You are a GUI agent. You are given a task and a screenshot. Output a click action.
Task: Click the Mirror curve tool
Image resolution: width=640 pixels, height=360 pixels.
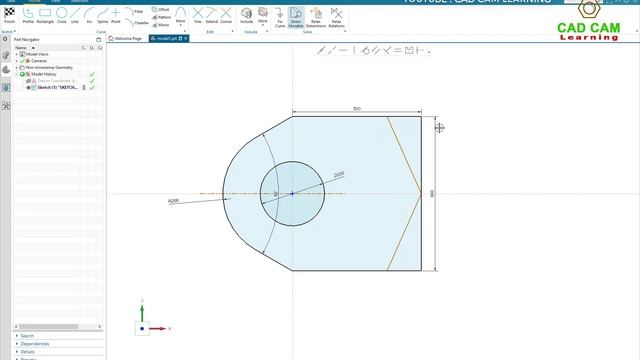[x=161, y=25]
